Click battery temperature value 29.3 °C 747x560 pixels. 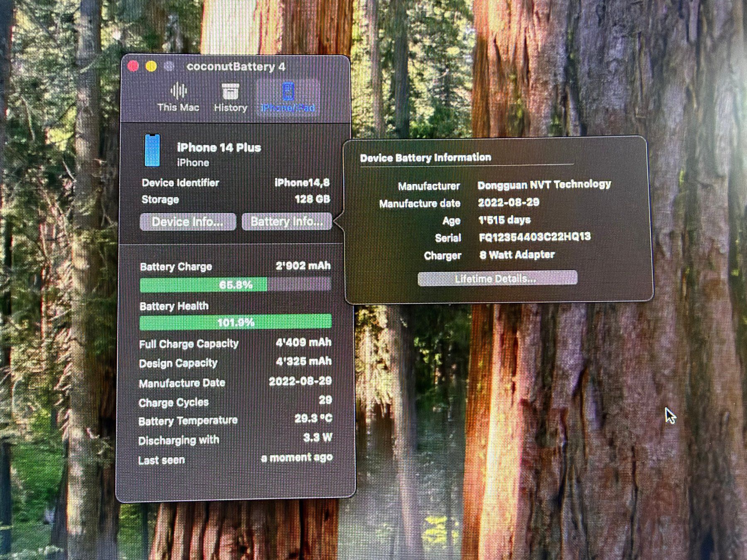(313, 418)
